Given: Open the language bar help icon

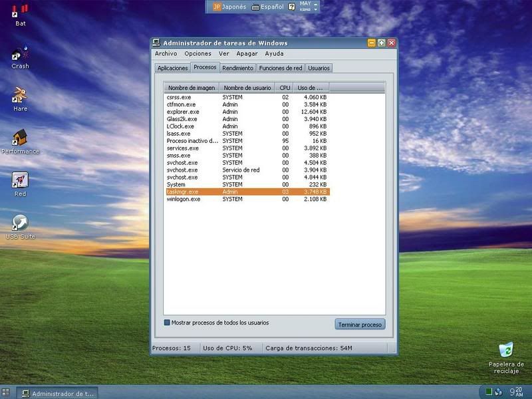Looking at the screenshot, I should click(291, 7).
